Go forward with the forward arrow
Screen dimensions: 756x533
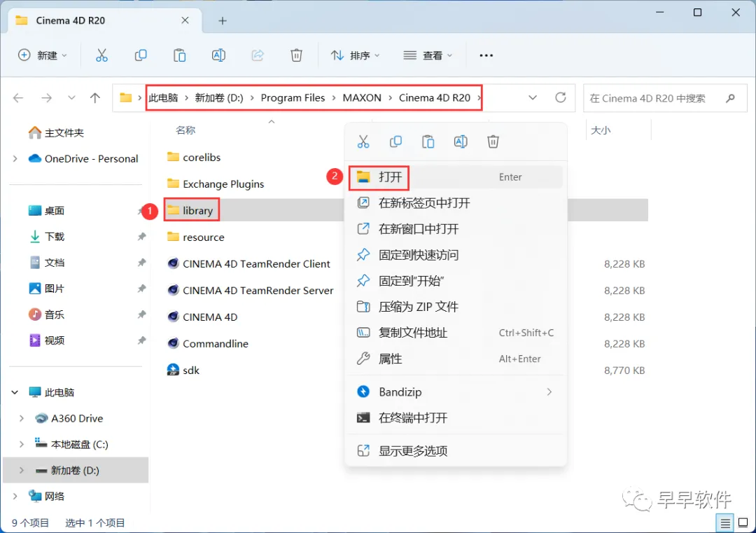tap(46, 98)
